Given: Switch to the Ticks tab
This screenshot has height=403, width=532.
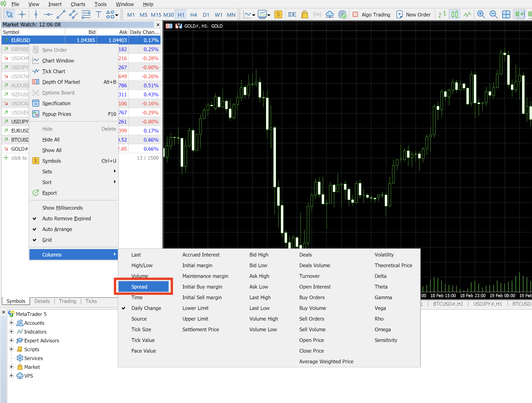Looking at the screenshot, I should pos(91,301).
